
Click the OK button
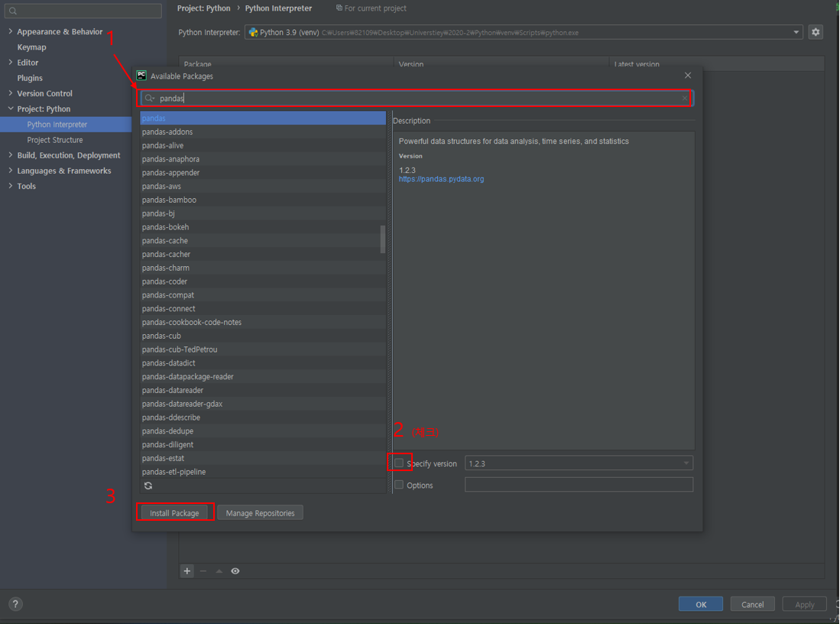(x=701, y=604)
